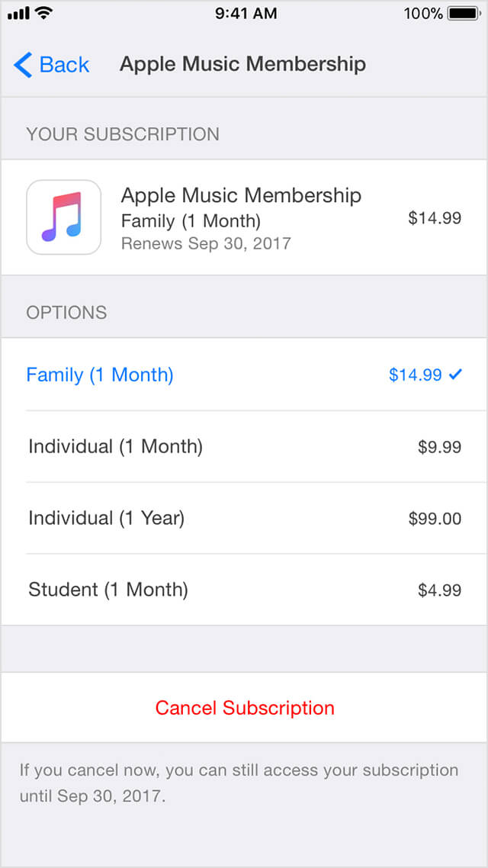The width and height of the screenshot is (488, 868).
Task: Tap the Apple Music app icon
Action: [x=63, y=217]
